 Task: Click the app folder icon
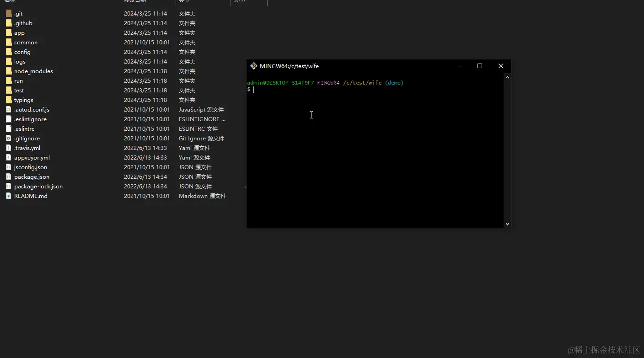click(x=9, y=33)
